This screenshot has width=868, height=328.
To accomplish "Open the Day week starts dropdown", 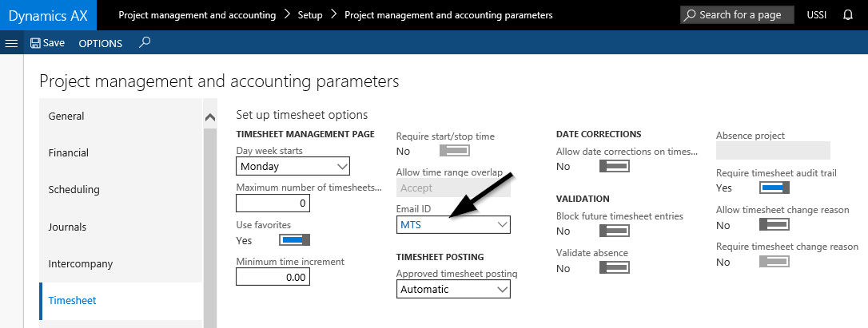I will [x=294, y=166].
